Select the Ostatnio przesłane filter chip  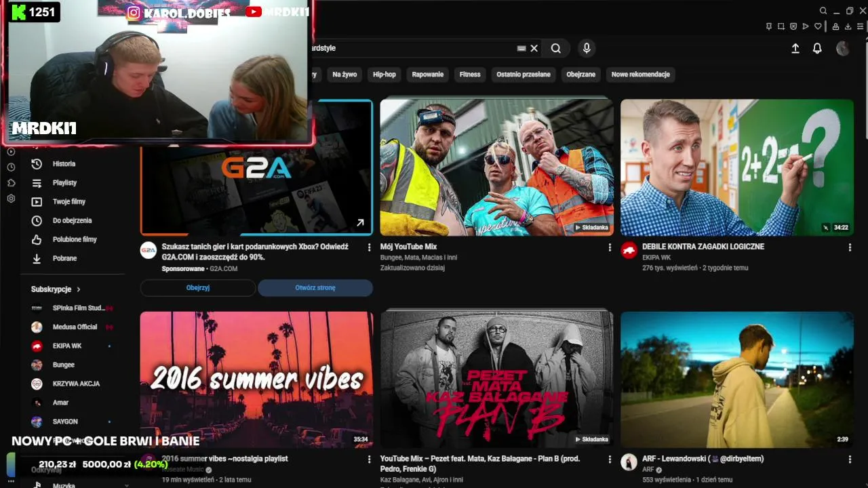[x=524, y=75]
